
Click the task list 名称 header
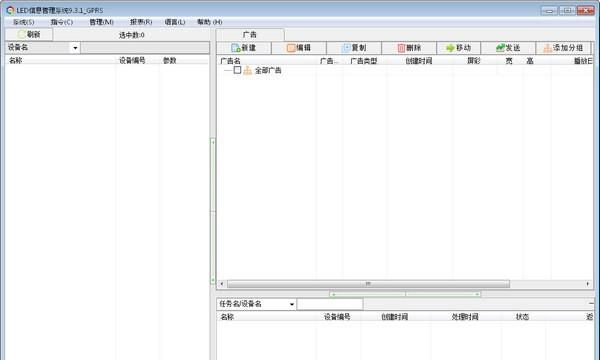coord(227,317)
